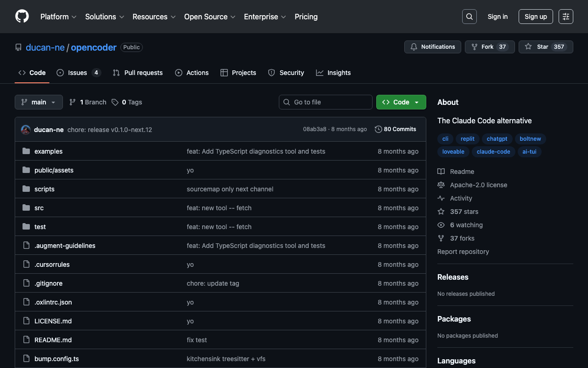Expand the Platform menu
The width and height of the screenshot is (588, 368).
tap(58, 17)
